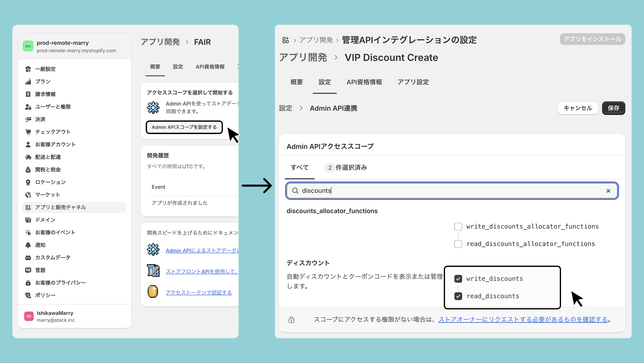Select アプリと販売チャネル in the settings sidebar
Viewport: 644px width, 363px height.
point(60,207)
